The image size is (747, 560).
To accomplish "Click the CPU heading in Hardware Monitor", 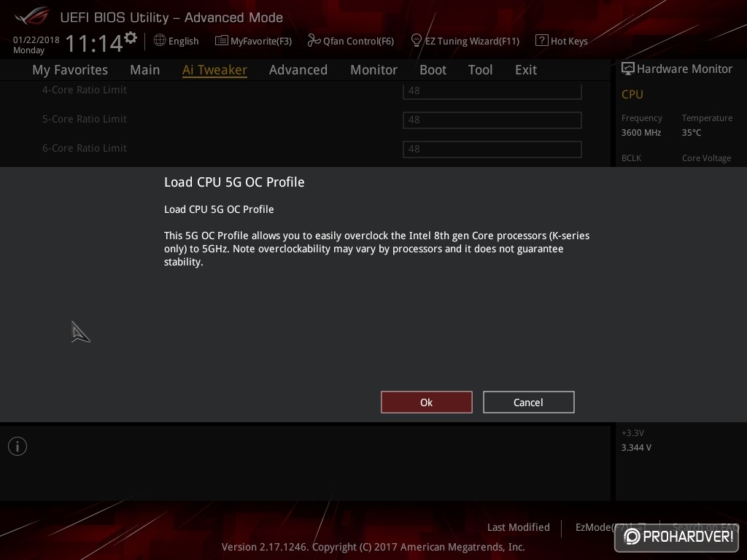I will coord(632,94).
